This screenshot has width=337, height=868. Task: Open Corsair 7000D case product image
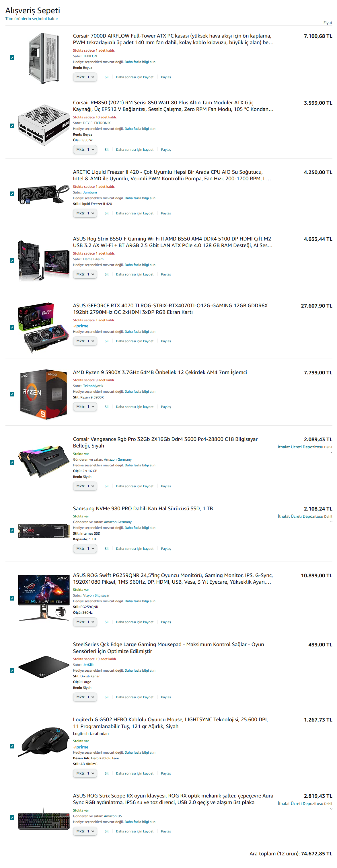click(x=44, y=58)
